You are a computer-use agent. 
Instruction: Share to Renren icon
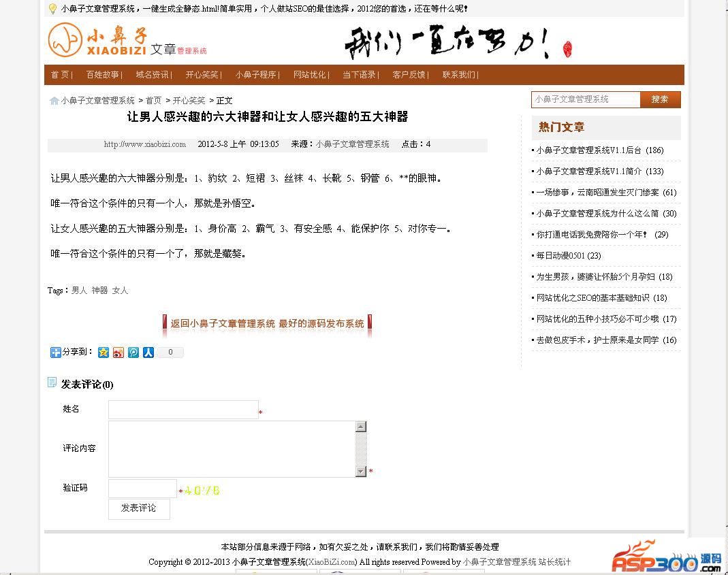pos(148,352)
